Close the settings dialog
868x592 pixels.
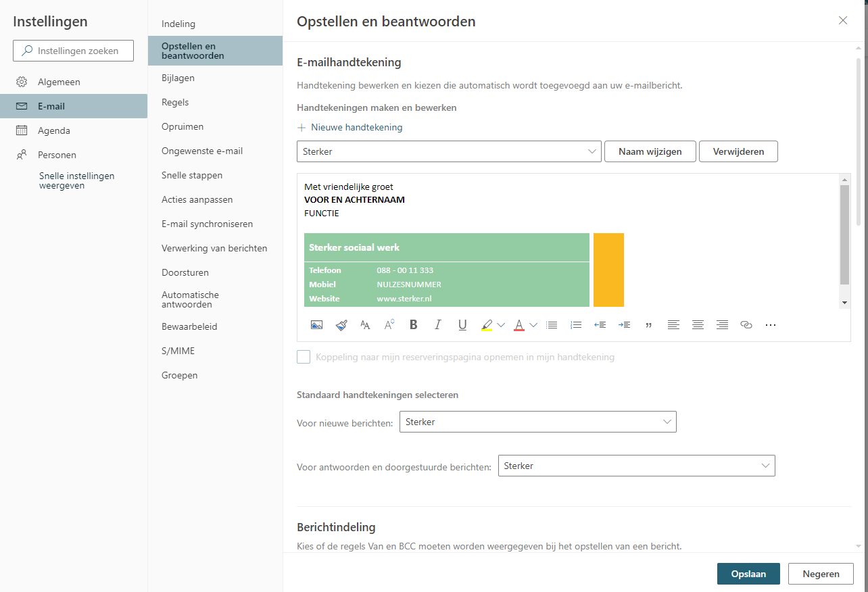click(843, 20)
